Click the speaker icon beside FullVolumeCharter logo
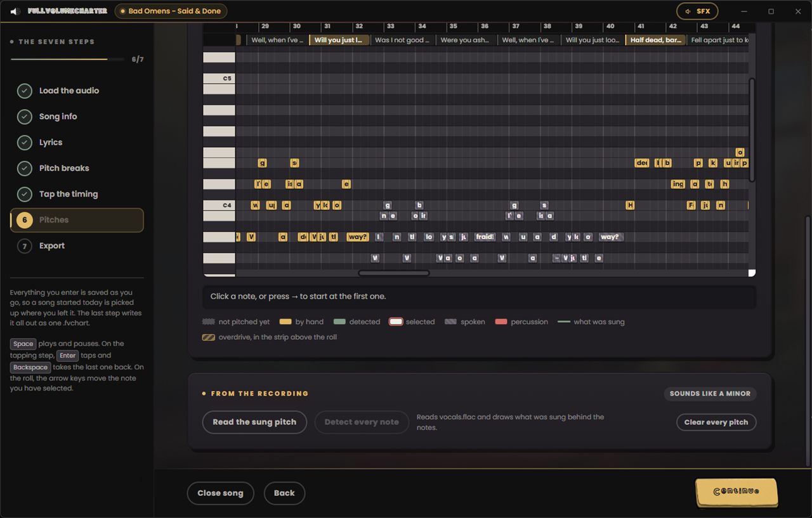This screenshot has width=812, height=518. point(15,11)
